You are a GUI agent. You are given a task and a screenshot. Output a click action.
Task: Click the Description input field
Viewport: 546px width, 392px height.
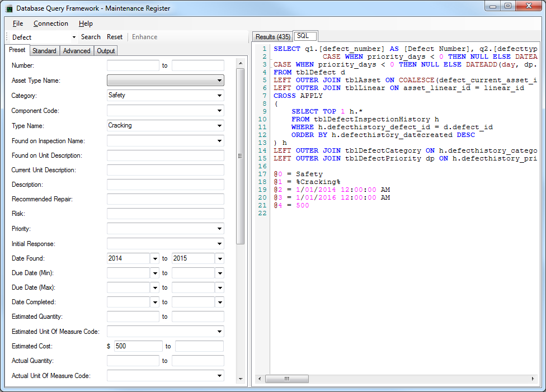(x=166, y=185)
